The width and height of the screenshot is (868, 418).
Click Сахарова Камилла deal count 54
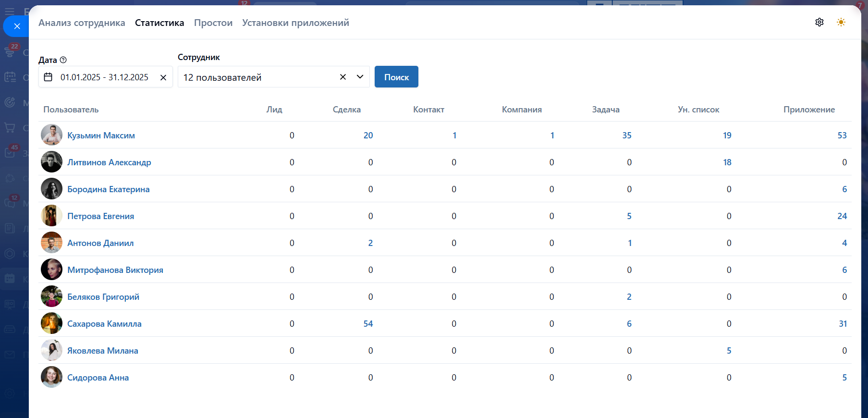[368, 324]
